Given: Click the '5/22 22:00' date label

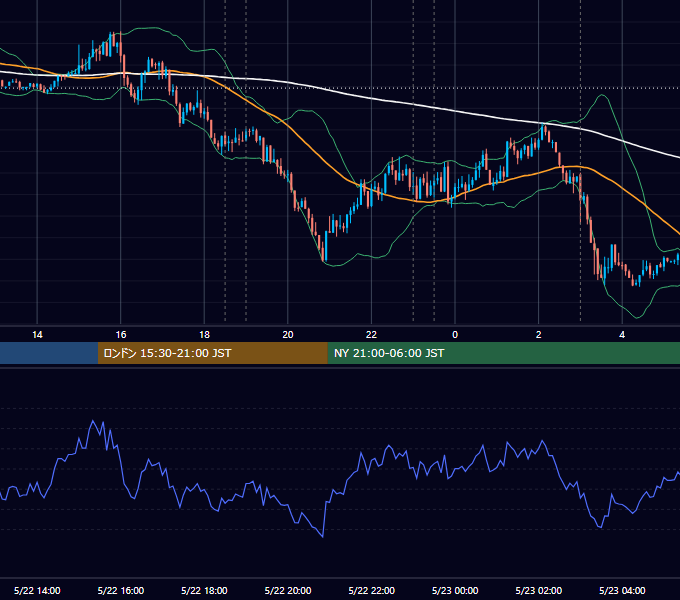Looking at the screenshot, I should pos(372,590).
